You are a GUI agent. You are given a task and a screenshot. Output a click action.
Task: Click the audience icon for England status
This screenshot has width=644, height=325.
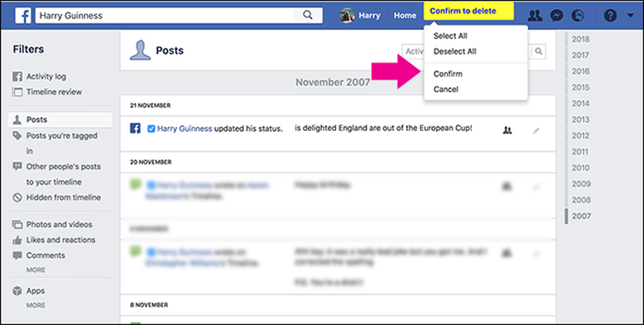pyautogui.click(x=507, y=130)
